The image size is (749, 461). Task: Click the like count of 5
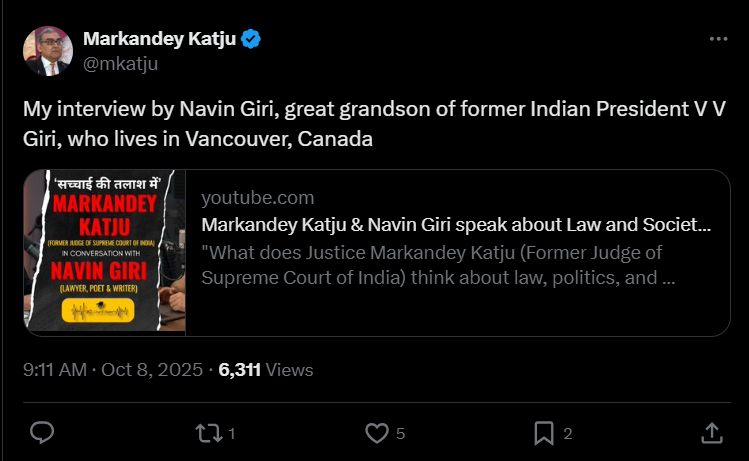(400, 433)
